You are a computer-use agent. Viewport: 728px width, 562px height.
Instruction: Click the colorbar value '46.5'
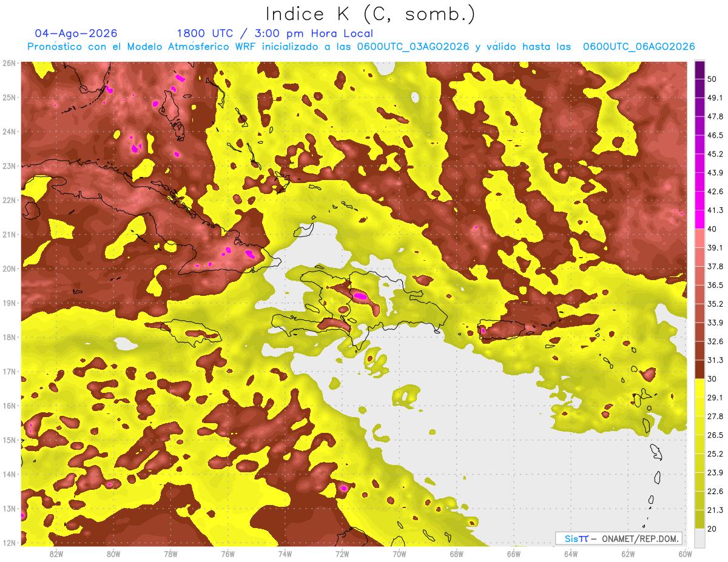pyautogui.click(x=715, y=135)
